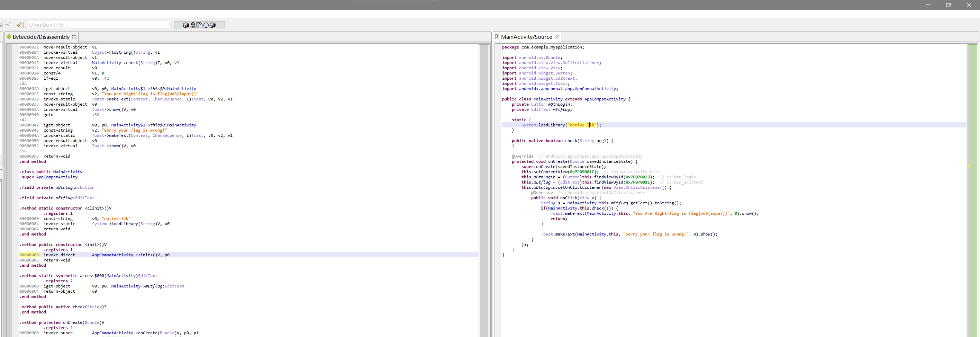980x337 pixels.
Task: Click ".method public constructor <init>()V" line
Action: click(63, 245)
